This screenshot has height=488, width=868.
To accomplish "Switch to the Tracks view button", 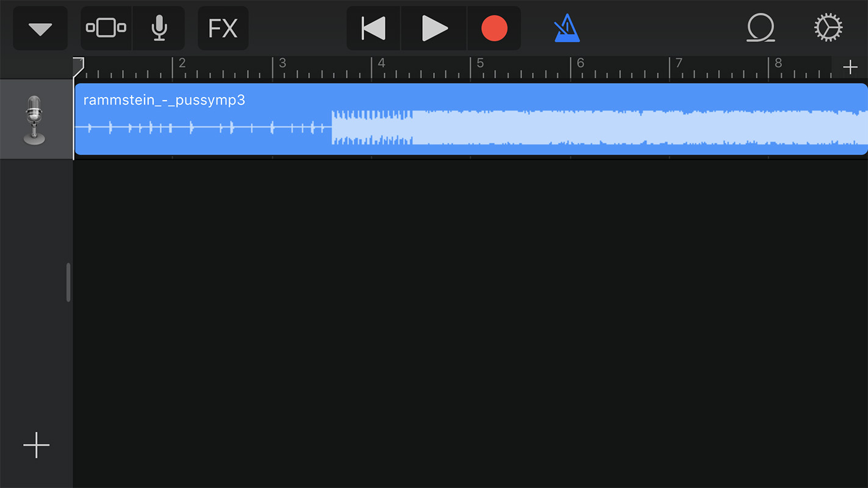I will (106, 28).
